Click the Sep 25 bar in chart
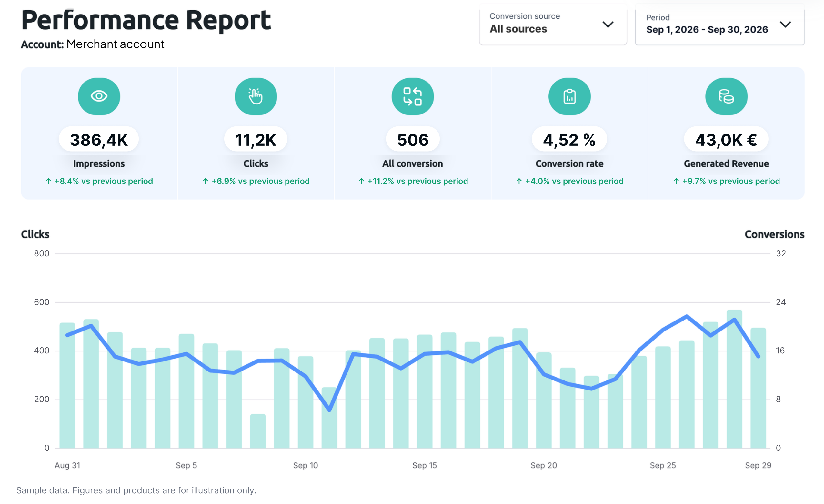This screenshot has width=824, height=504. [663, 397]
